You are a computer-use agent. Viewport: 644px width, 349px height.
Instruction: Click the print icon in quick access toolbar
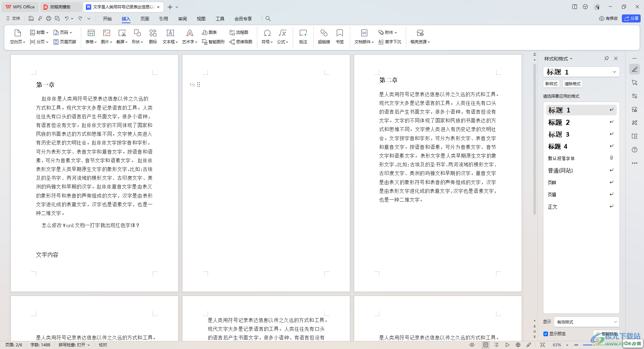click(x=49, y=19)
